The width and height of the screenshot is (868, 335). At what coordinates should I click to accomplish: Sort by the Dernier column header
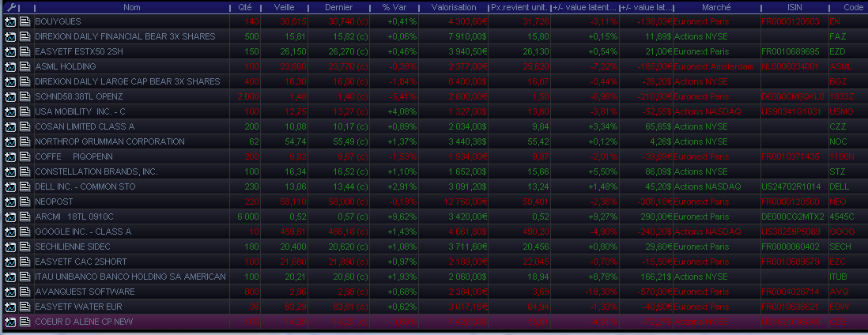click(x=339, y=8)
